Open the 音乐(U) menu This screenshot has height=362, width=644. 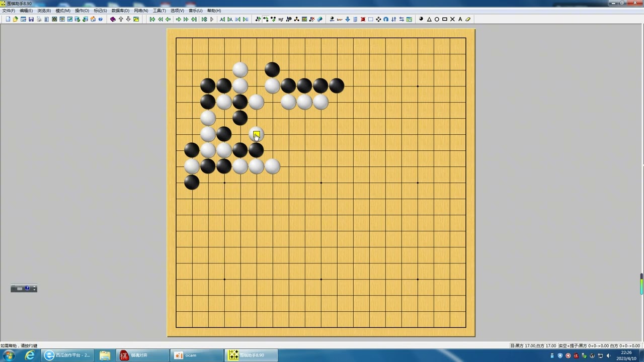pos(196,11)
